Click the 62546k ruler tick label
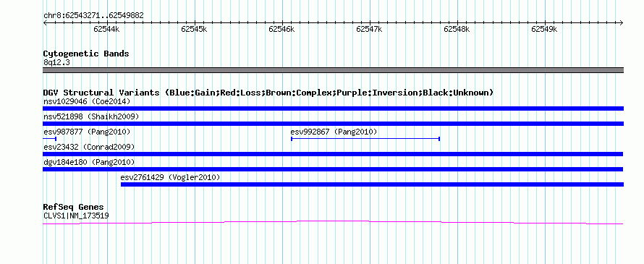The image size is (644, 264). click(x=281, y=29)
